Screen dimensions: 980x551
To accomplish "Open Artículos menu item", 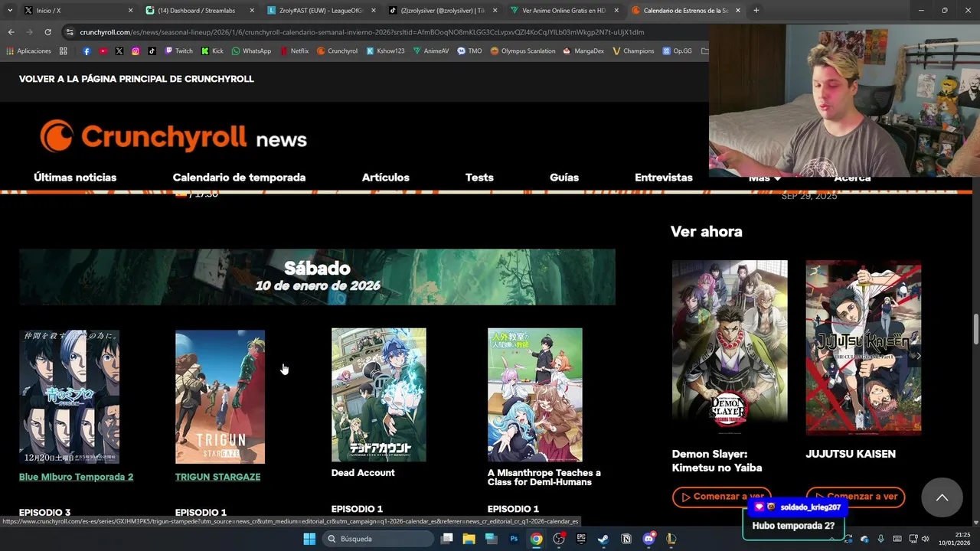I will (385, 178).
